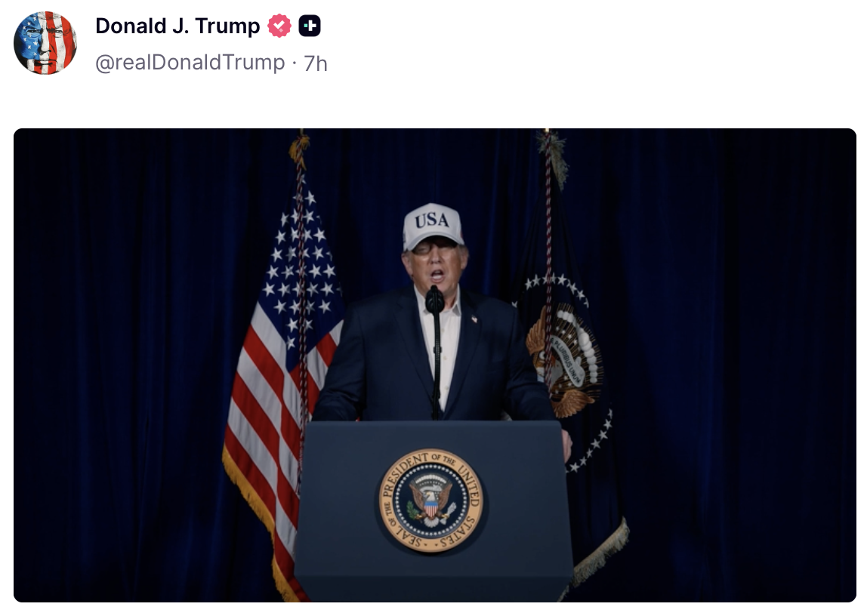
Task: Click the tassel atop the presidential flag
Action: point(552,158)
